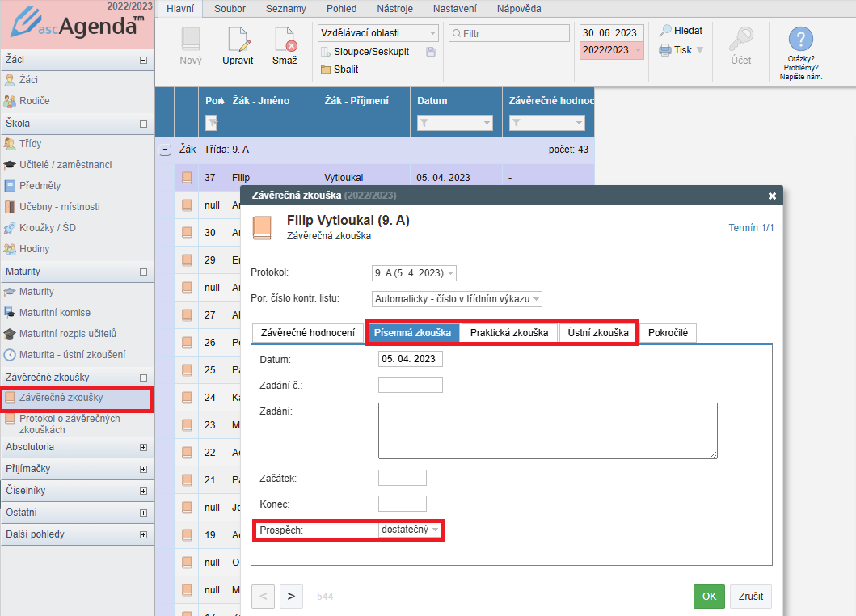
Task: Open the Nástroje menu
Action: tap(396, 9)
